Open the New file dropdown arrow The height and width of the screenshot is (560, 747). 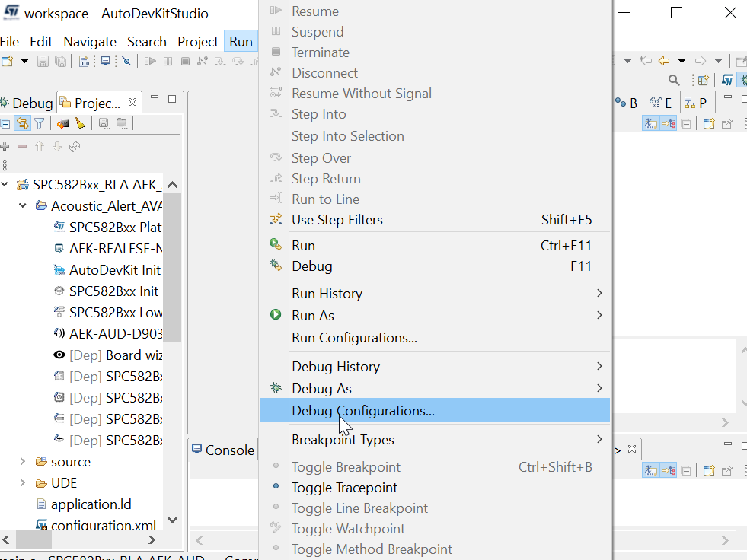click(24, 61)
